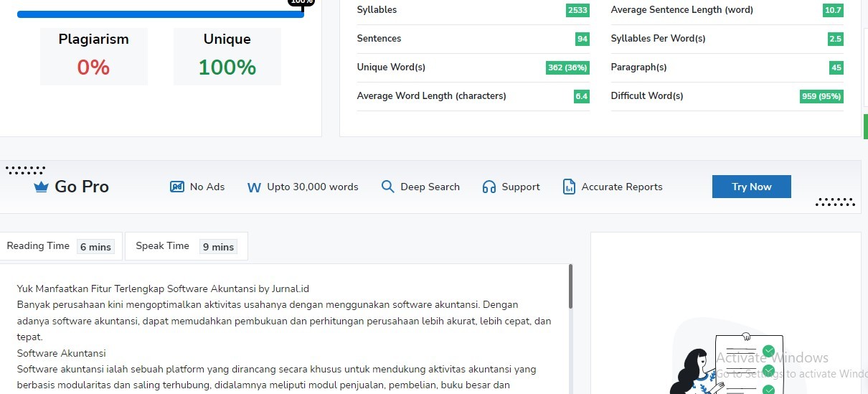Click the No Ads icon
This screenshot has height=394, width=868.
point(177,187)
